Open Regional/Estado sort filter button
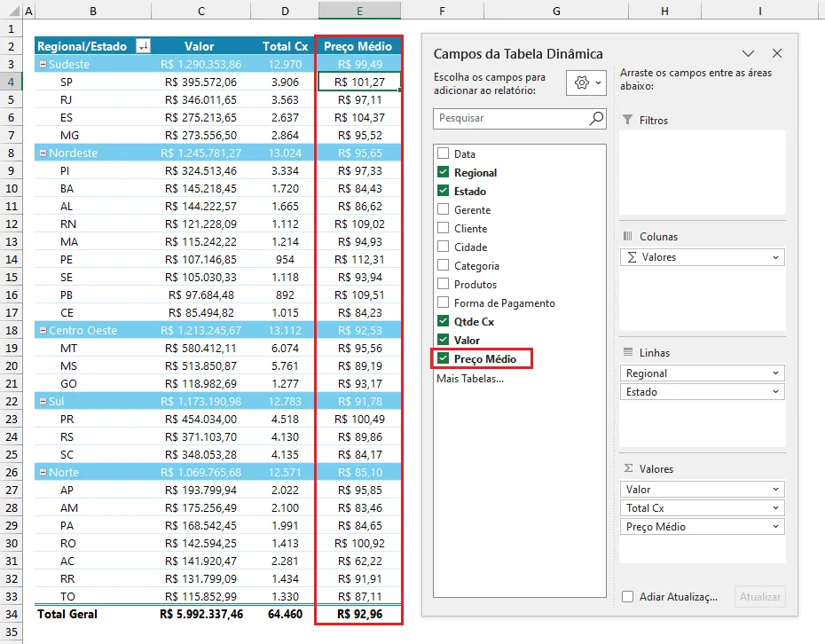825x644 pixels. tap(143, 46)
